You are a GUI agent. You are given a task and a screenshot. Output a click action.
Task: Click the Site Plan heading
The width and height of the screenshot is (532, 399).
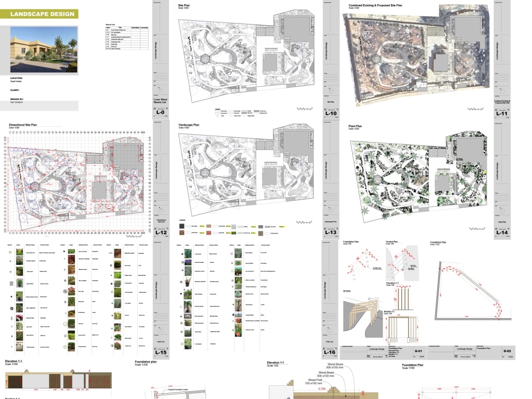(184, 5)
